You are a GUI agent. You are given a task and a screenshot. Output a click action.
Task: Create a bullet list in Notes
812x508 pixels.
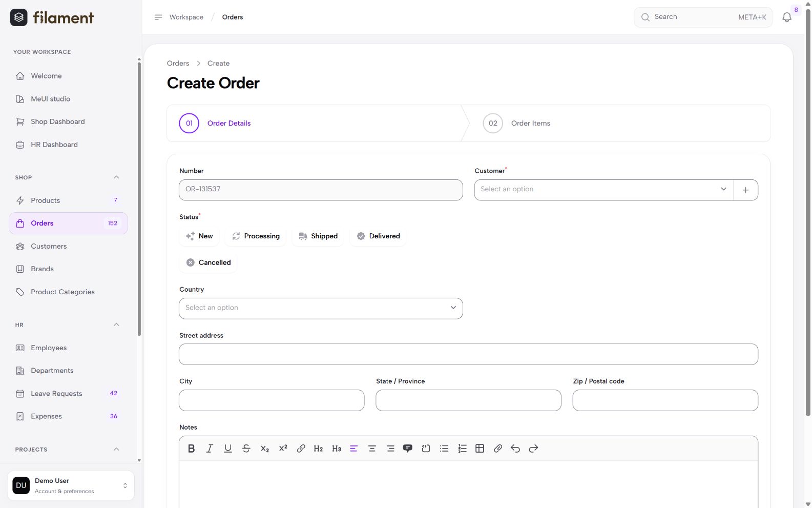pos(444,449)
